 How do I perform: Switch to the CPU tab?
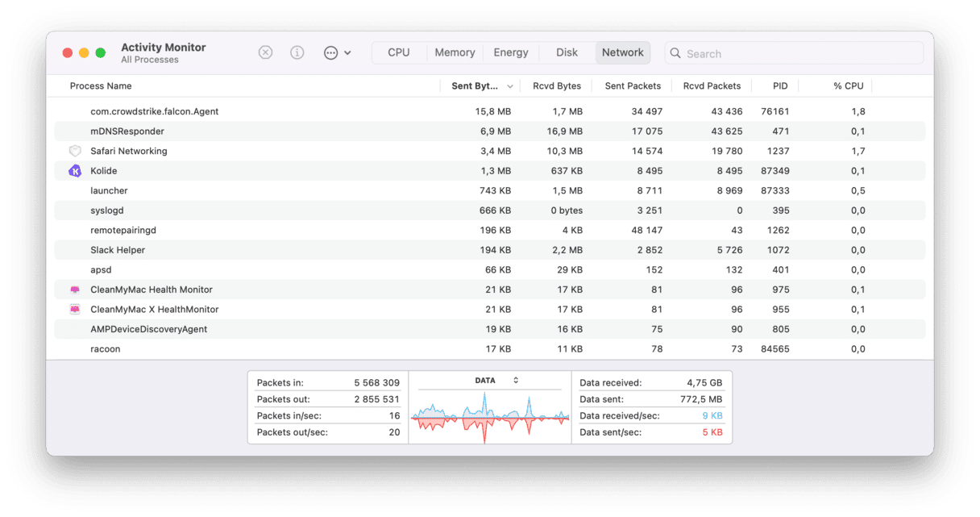[x=399, y=52]
